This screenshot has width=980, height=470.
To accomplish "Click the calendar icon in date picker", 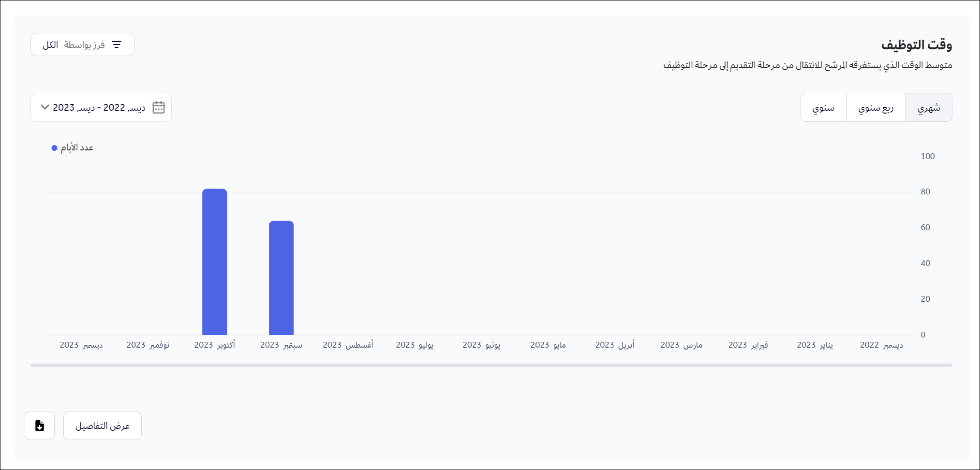I will click(159, 107).
